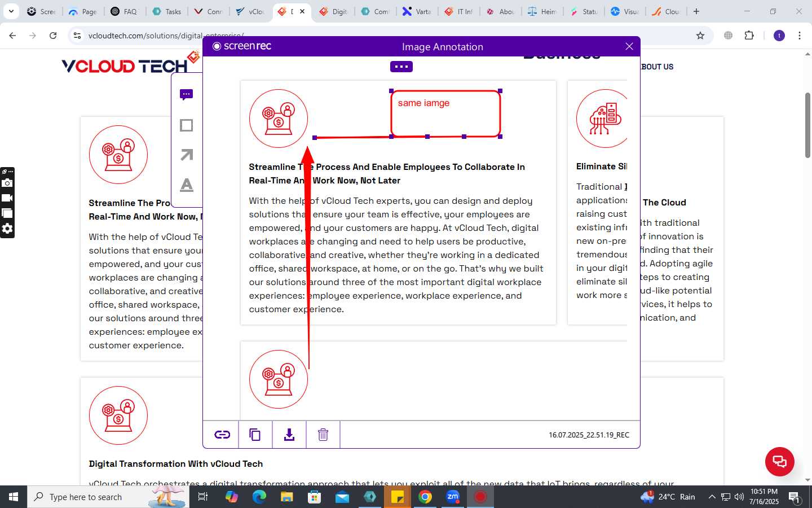The image size is (812, 508).
Task: Click the weather 24°C Rain widget
Action: pos(668,497)
